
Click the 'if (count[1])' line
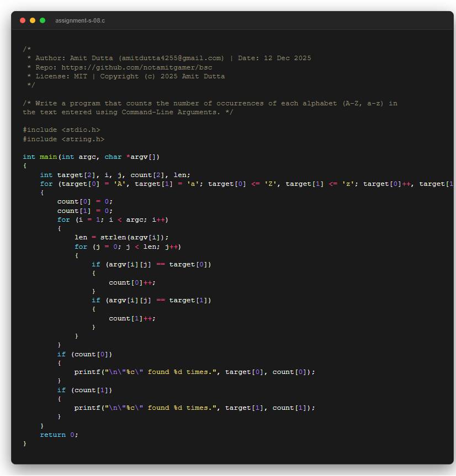click(x=85, y=390)
